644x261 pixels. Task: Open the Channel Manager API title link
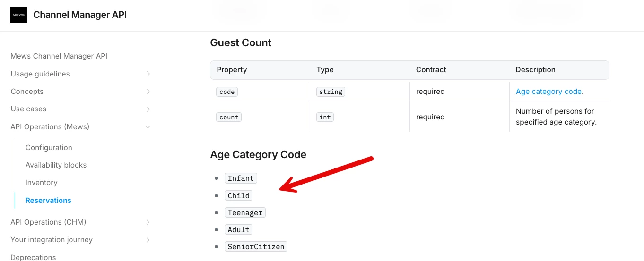coord(80,15)
